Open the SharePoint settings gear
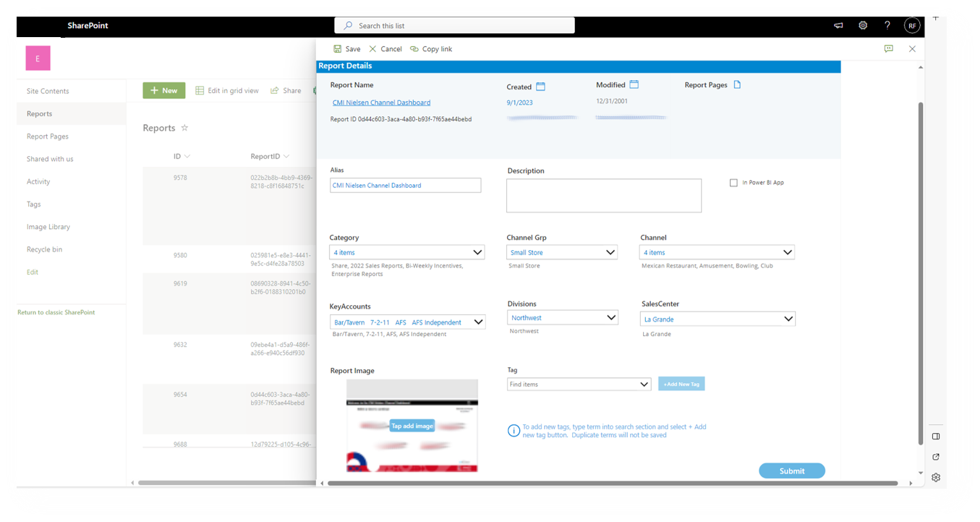 tap(863, 26)
